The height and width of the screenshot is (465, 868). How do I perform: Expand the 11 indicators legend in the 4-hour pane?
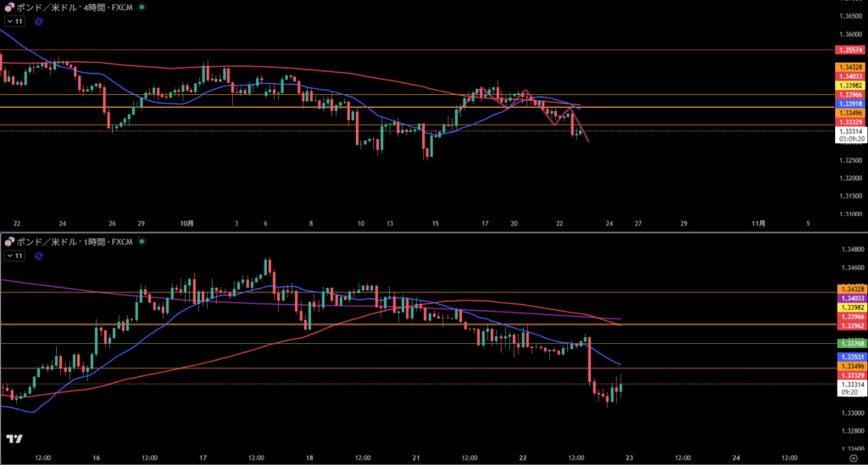[14, 20]
